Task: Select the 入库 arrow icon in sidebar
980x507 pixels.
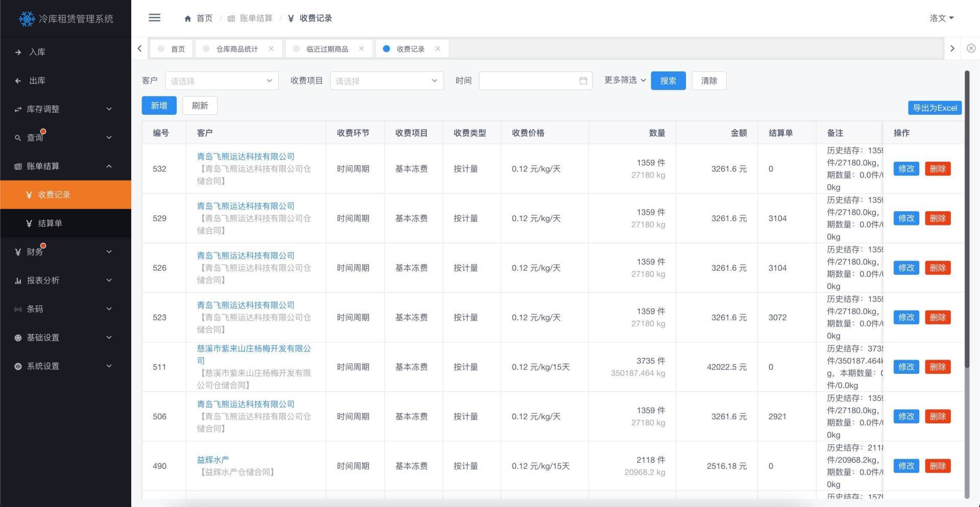Action: point(17,52)
